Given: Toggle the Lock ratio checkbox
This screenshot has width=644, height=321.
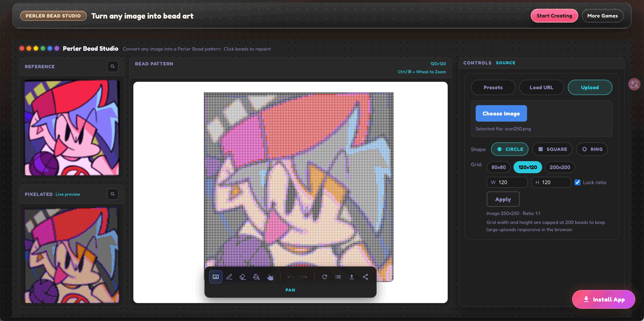Looking at the screenshot, I should click(x=578, y=183).
